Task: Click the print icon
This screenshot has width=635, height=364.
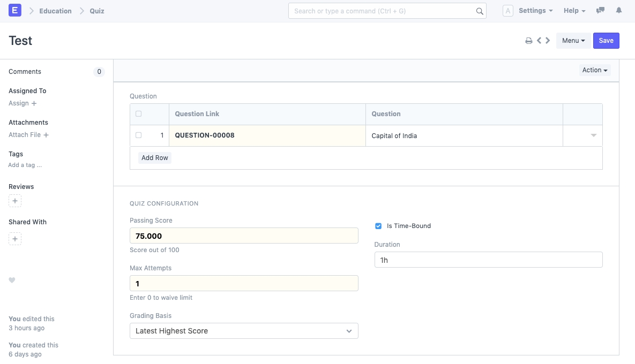Action: pyautogui.click(x=528, y=41)
